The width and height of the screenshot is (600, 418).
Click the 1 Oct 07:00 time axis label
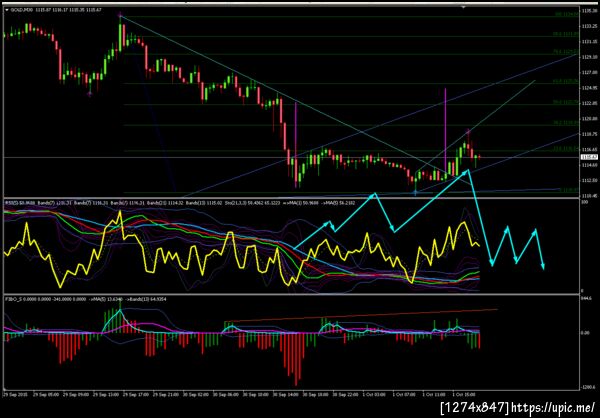(x=404, y=394)
